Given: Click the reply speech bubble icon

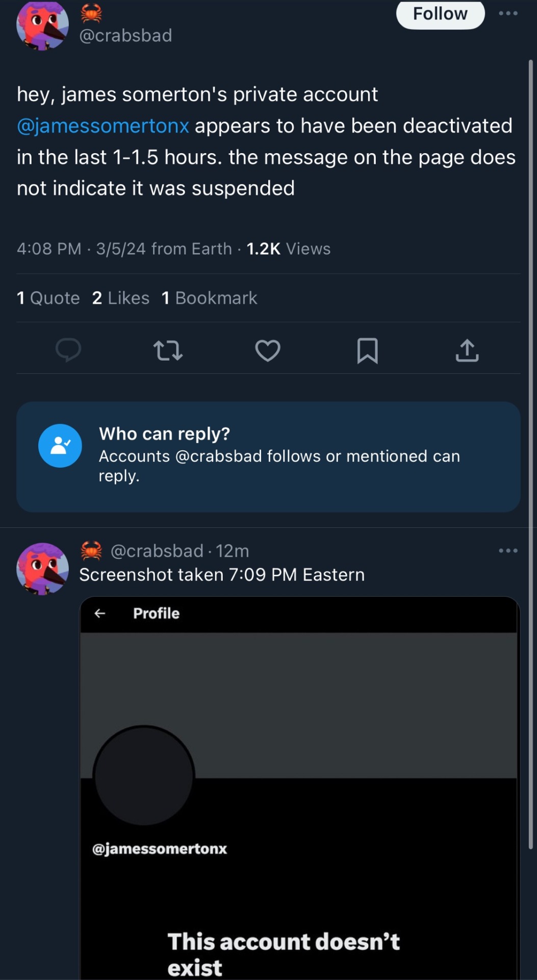Looking at the screenshot, I should (x=68, y=350).
